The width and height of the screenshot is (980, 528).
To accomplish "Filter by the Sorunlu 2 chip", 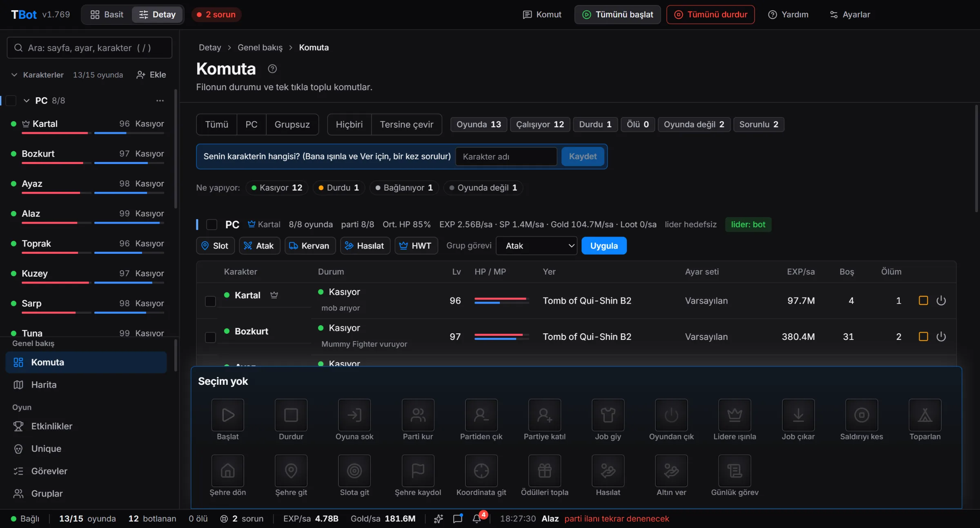I will coord(759,124).
